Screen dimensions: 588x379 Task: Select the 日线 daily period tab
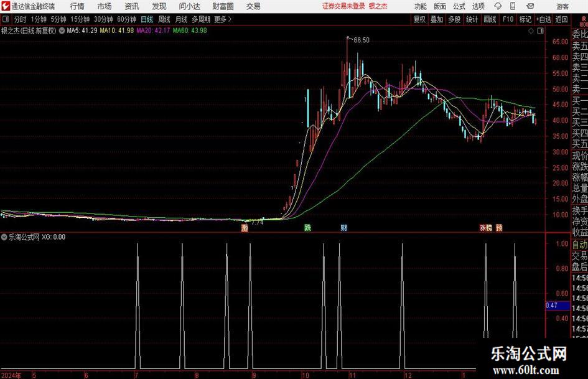[x=147, y=19]
